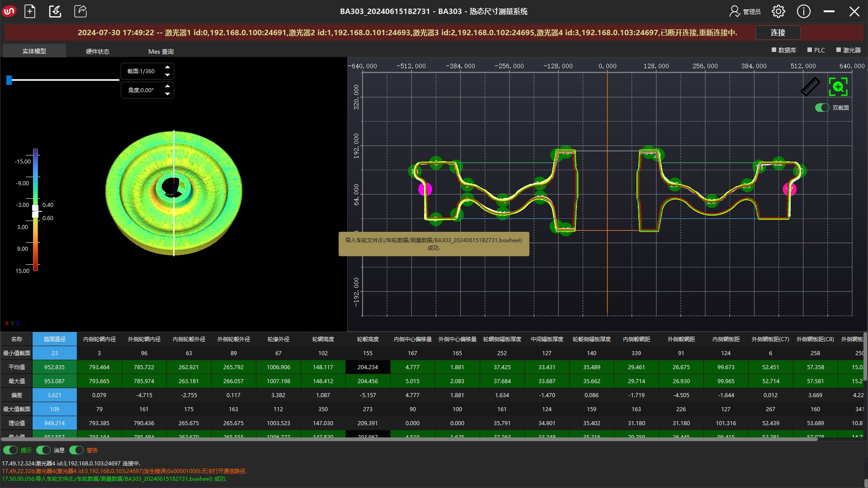The width and height of the screenshot is (868, 488).
Task: Toggle the 双截面 switch
Action: 822,108
